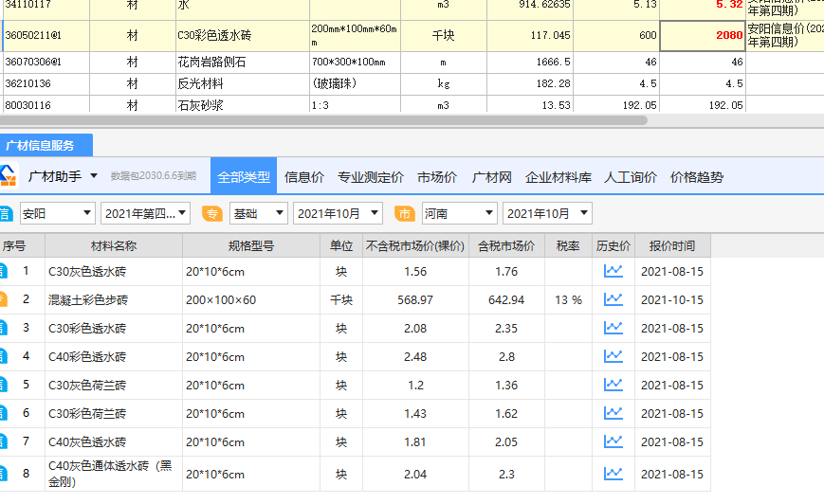Open the 2021年10月 dropdown next to 河南
Screen dimensions: 824x504
point(547,213)
